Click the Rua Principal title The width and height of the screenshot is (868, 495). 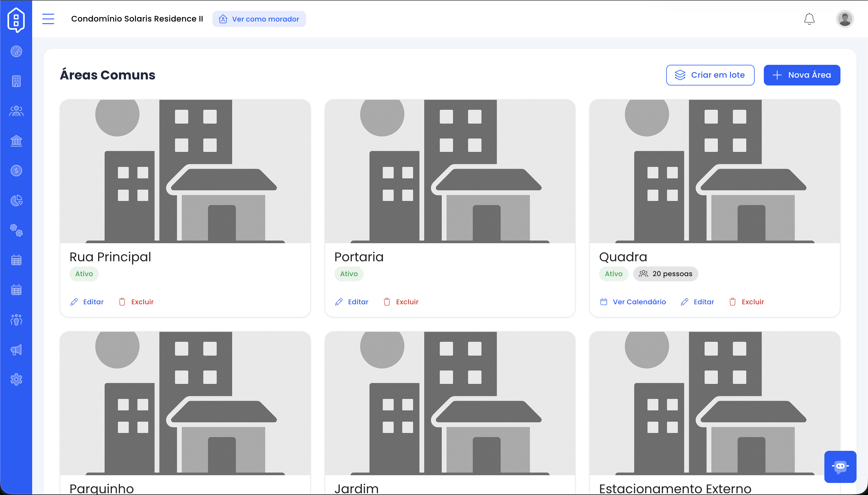[110, 257]
